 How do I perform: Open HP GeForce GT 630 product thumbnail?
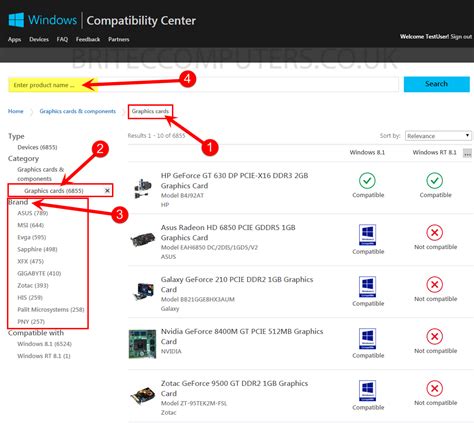point(142,188)
